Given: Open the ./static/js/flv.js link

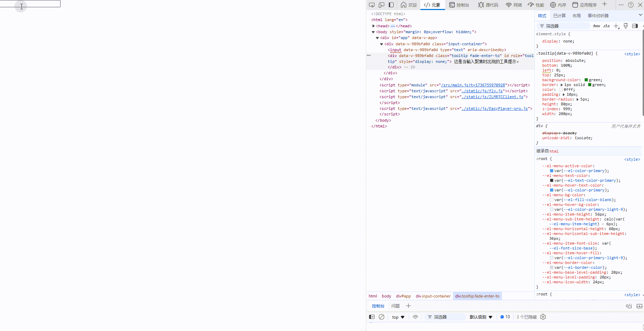Looking at the screenshot, I should (x=482, y=91).
